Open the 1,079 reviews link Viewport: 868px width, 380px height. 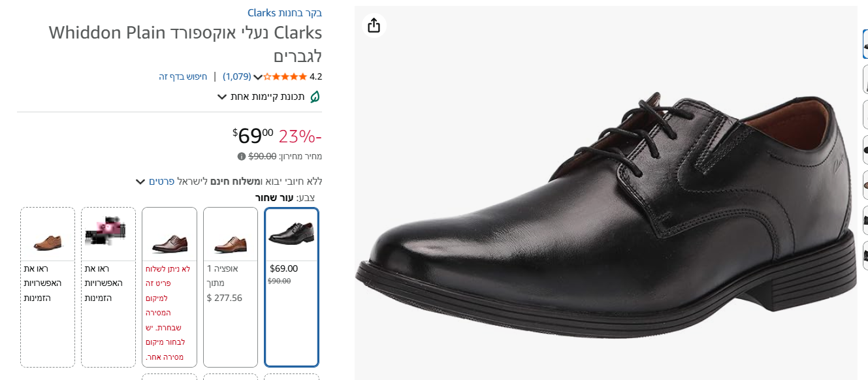(236, 76)
